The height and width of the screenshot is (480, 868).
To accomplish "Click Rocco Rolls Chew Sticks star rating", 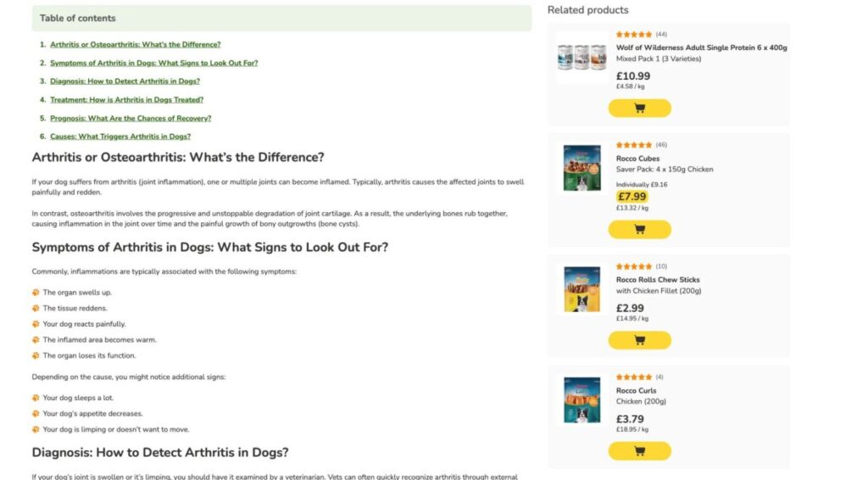I will tap(634, 266).
